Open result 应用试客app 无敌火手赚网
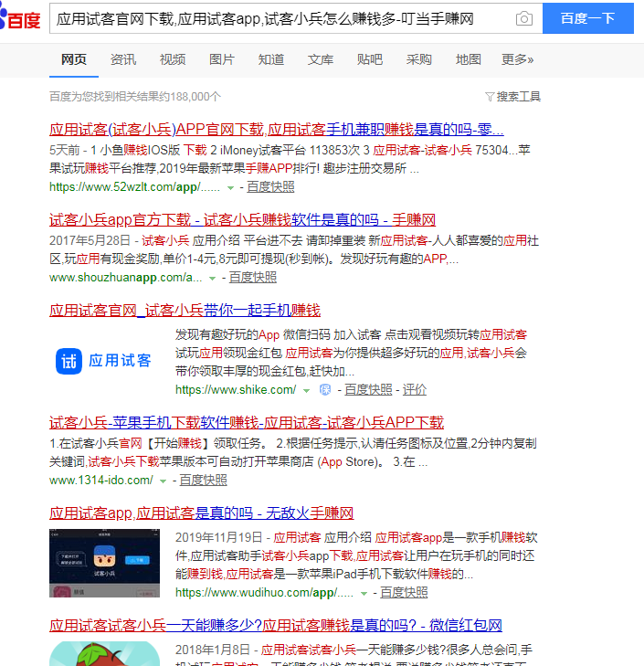644x666 pixels. tap(201, 513)
